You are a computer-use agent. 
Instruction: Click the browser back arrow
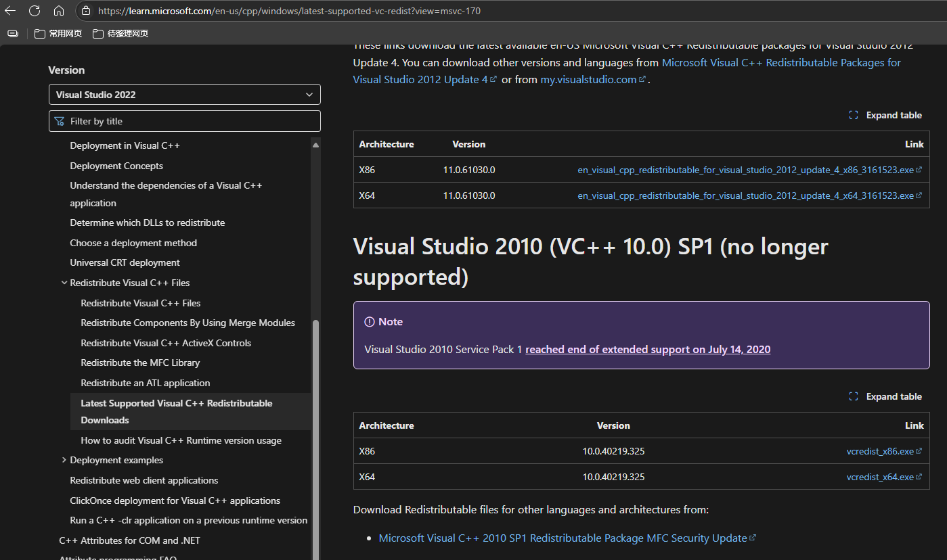tap(10, 11)
